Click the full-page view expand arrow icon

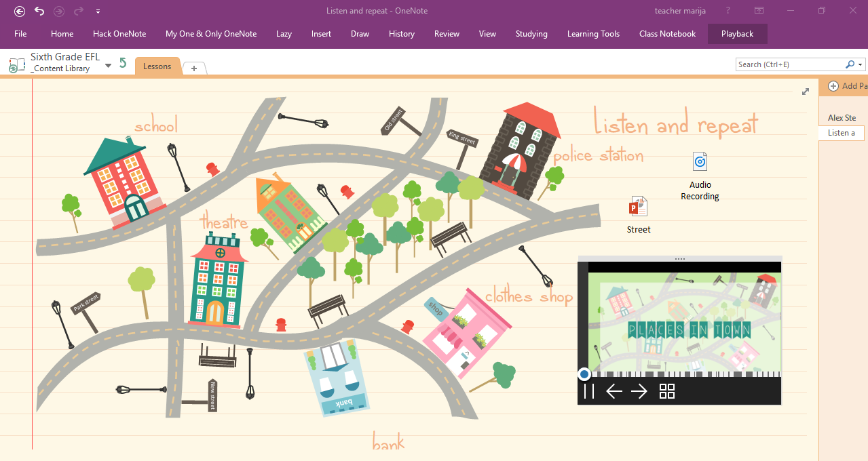806,92
